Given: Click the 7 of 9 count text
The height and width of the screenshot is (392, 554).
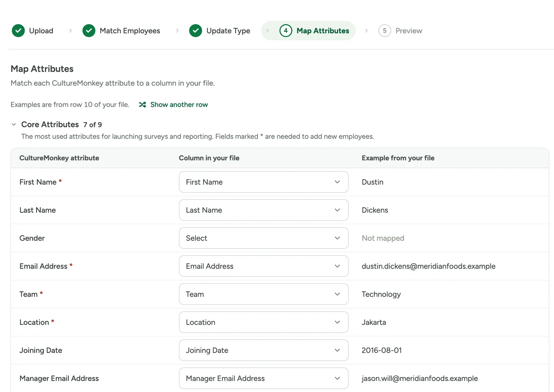Looking at the screenshot, I should pyautogui.click(x=92, y=125).
